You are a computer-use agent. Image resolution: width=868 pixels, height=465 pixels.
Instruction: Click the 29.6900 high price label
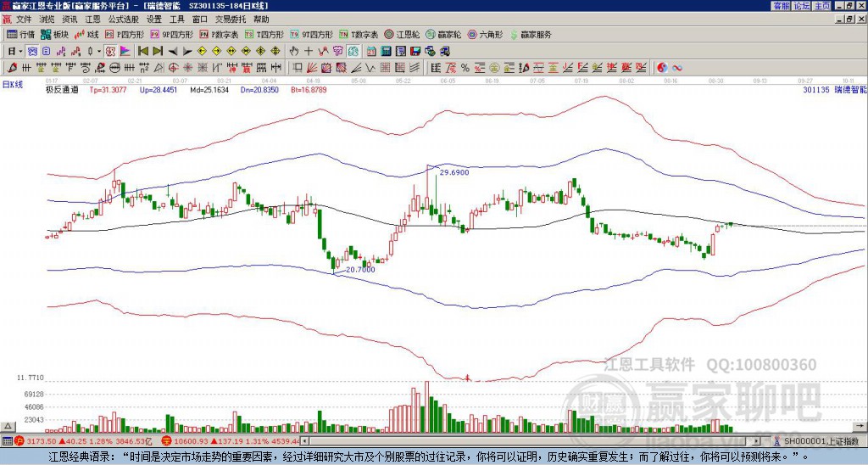(454, 172)
